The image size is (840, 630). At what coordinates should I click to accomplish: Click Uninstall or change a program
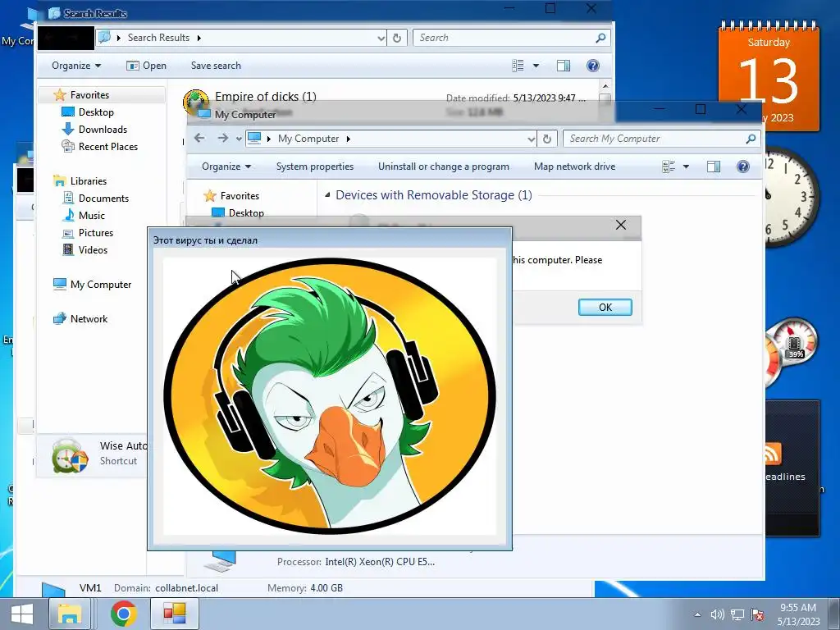[443, 166]
